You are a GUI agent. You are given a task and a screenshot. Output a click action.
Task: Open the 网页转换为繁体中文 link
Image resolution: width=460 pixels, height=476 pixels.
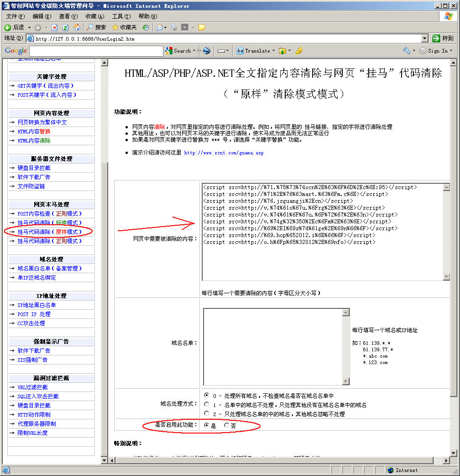[42, 122]
